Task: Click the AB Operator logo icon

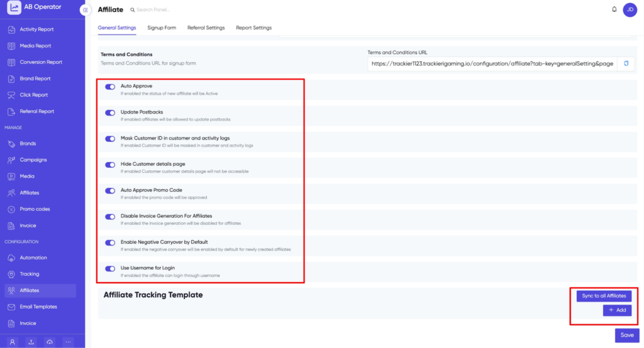Action: pos(14,7)
